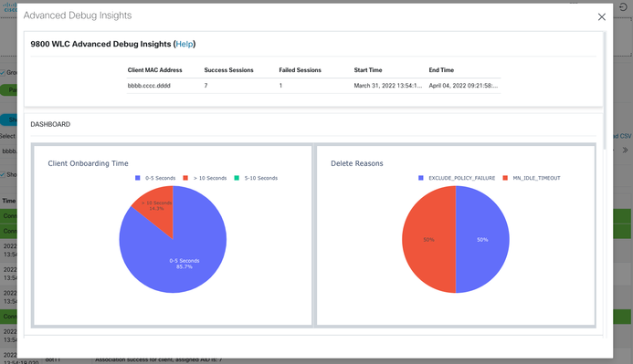633x364 pixels.
Task: Open the Help link
Action: pos(185,44)
